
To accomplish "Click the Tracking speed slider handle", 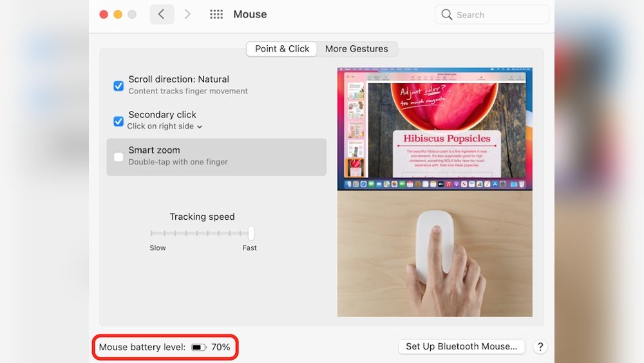I will click(251, 233).
